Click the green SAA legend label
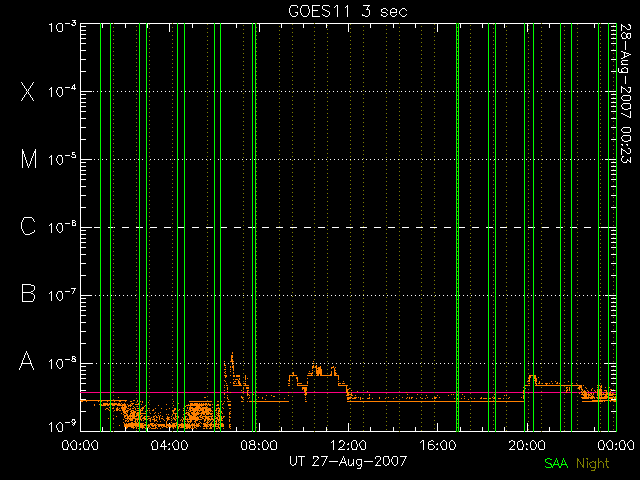This screenshot has height=480, width=640. (x=556, y=463)
